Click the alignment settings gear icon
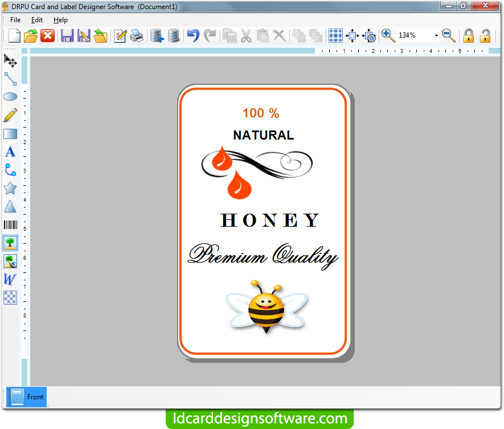Image resolution: width=504 pixels, height=429 pixels. click(x=369, y=36)
